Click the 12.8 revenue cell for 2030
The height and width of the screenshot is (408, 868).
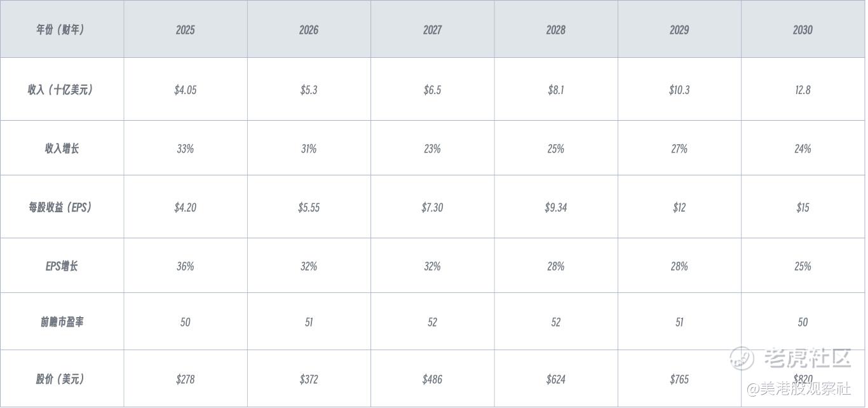coord(803,90)
